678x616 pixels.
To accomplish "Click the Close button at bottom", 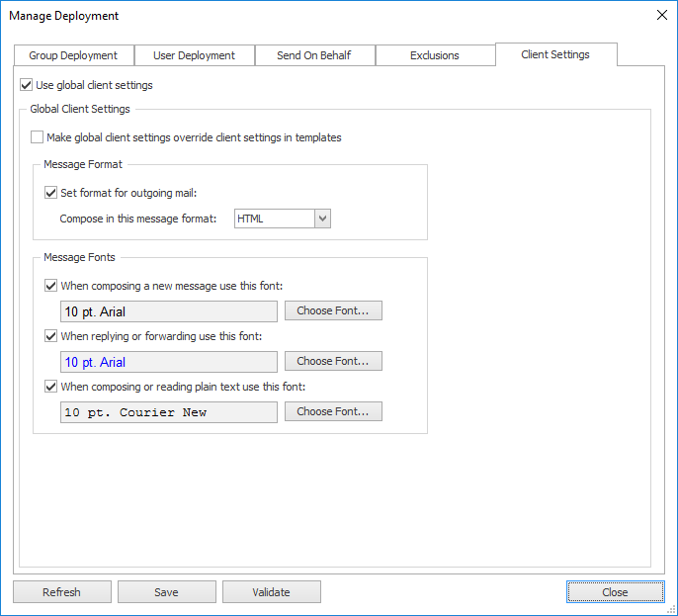I will click(x=616, y=591).
